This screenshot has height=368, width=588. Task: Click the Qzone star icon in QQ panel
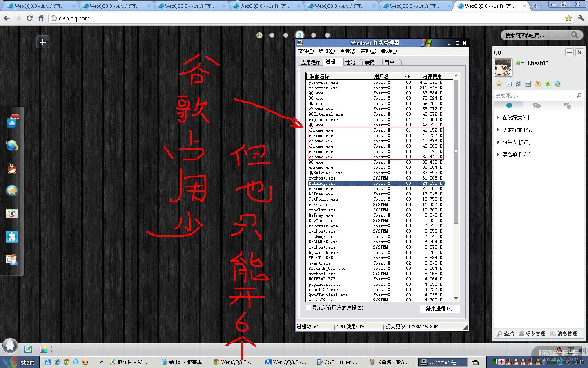tap(499, 84)
